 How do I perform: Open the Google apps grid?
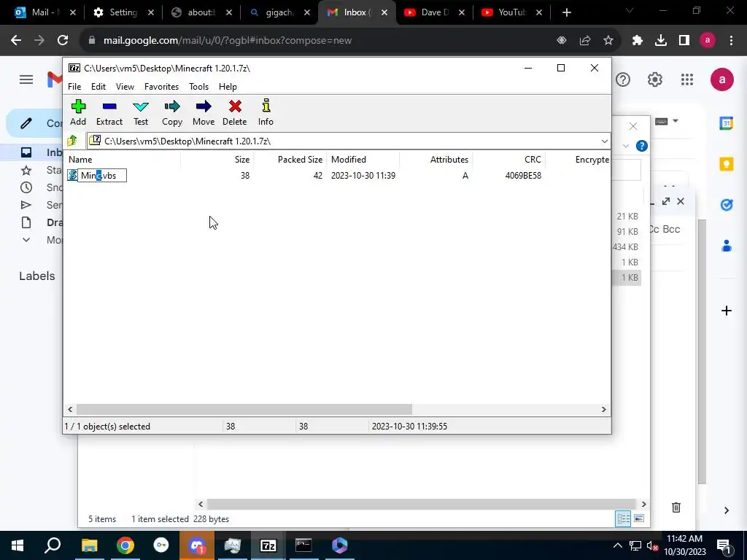pyautogui.click(x=687, y=79)
